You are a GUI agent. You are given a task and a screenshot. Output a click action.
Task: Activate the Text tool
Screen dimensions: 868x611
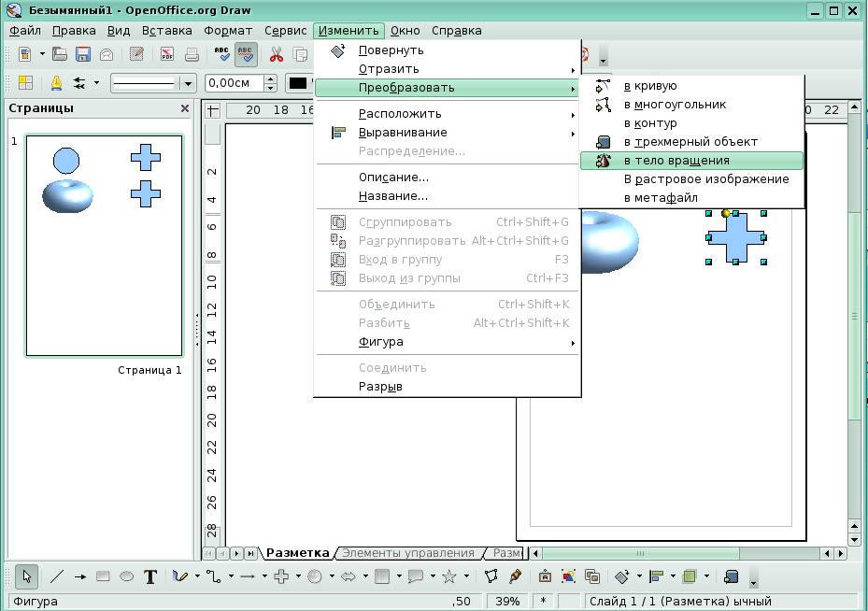click(x=149, y=576)
